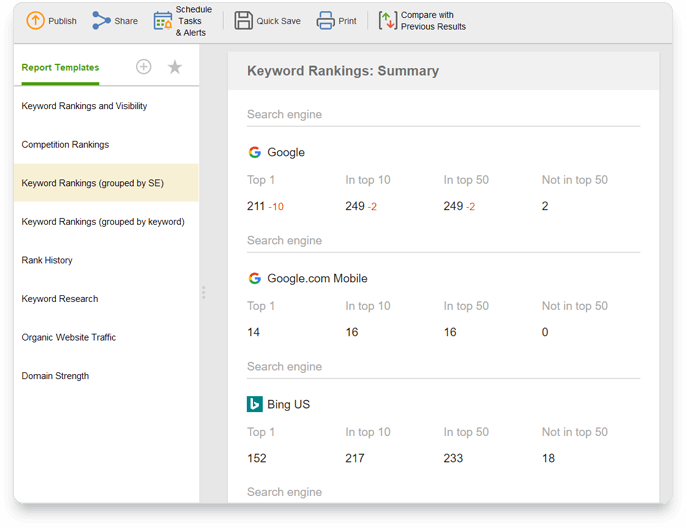Click the Bing US engine name
This screenshot has width=686, height=528.
[288, 404]
